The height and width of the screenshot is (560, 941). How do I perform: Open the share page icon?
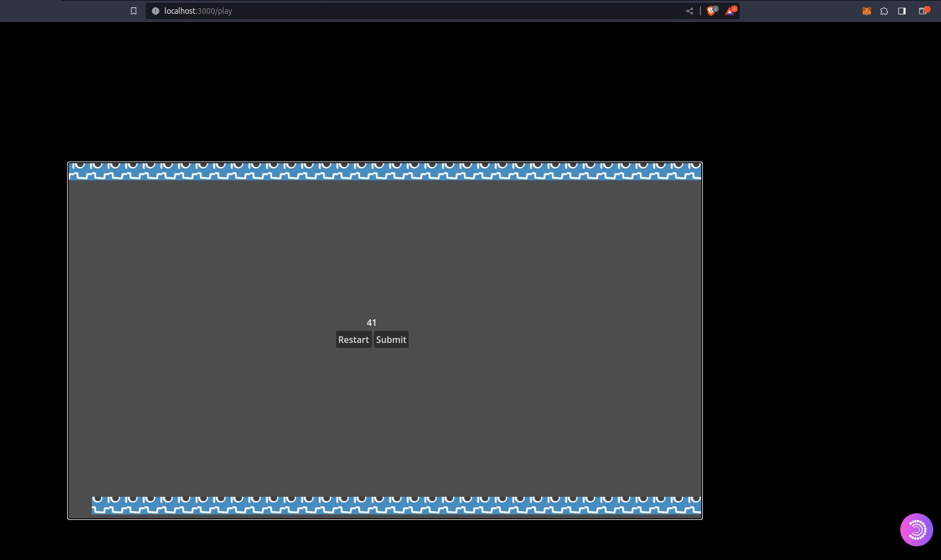(x=689, y=11)
